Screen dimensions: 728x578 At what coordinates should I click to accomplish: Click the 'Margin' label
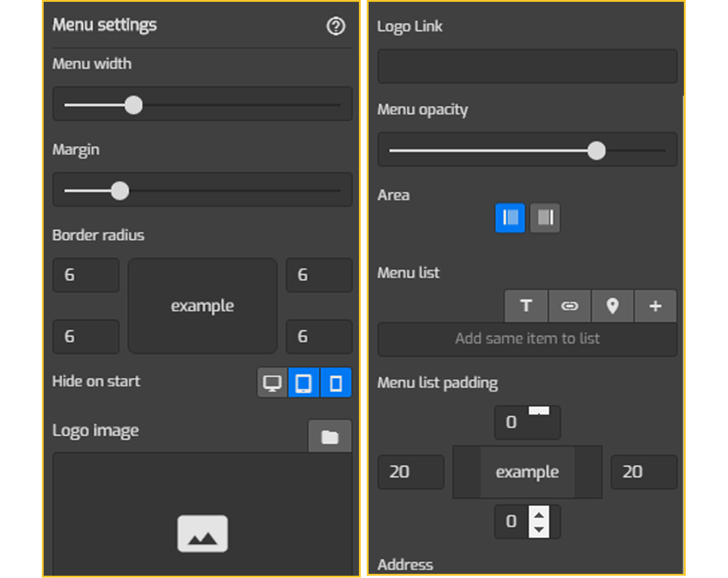click(x=76, y=150)
